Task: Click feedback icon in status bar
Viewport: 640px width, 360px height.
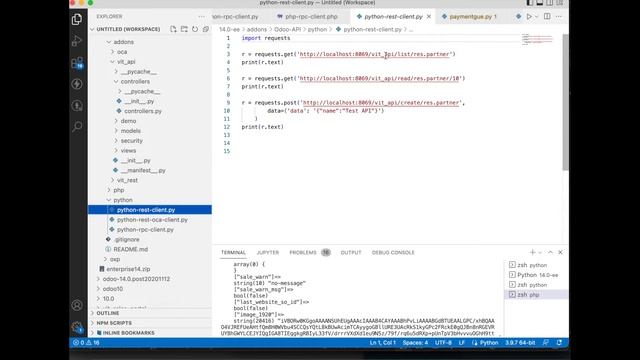Action: (546, 342)
